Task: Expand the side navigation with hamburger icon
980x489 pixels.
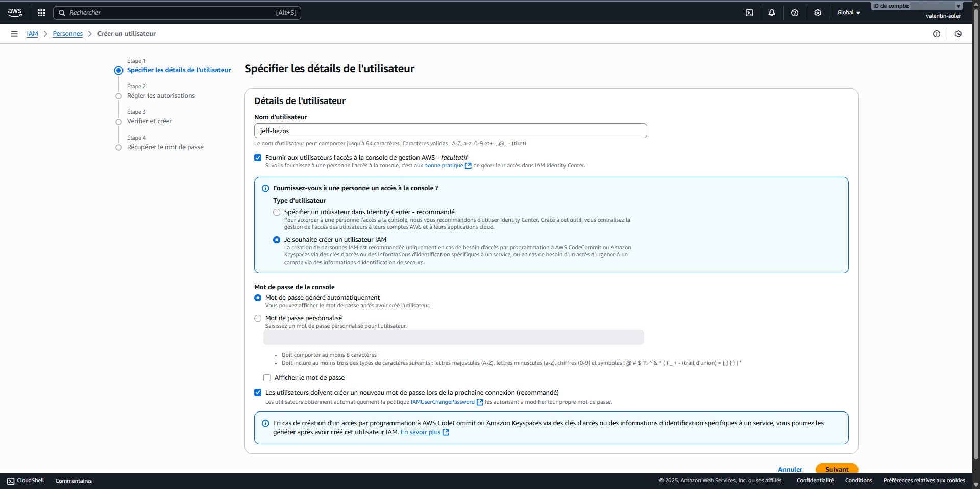Action: 14,33
